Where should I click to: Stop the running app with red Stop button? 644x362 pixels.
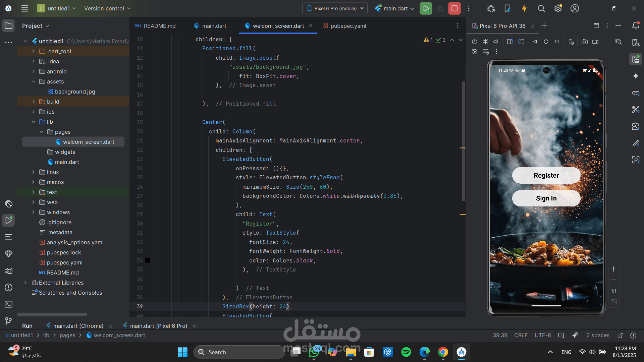(x=454, y=8)
